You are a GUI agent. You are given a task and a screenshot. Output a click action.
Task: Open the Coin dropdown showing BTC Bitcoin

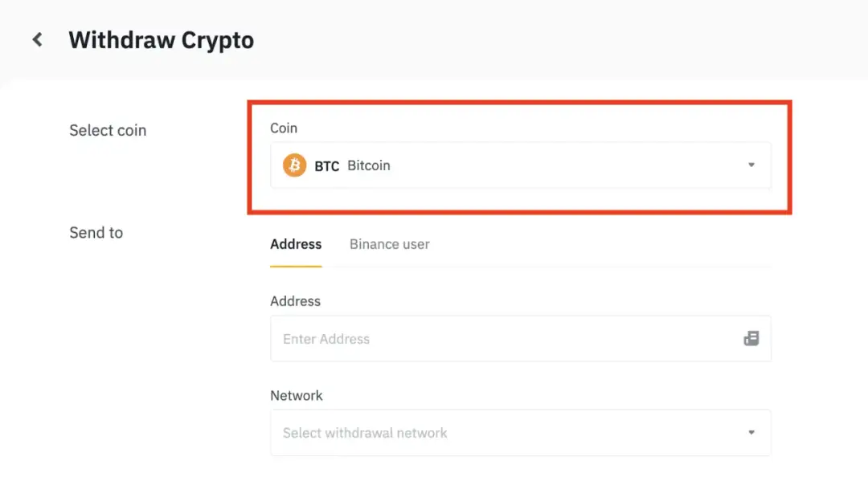tap(521, 165)
